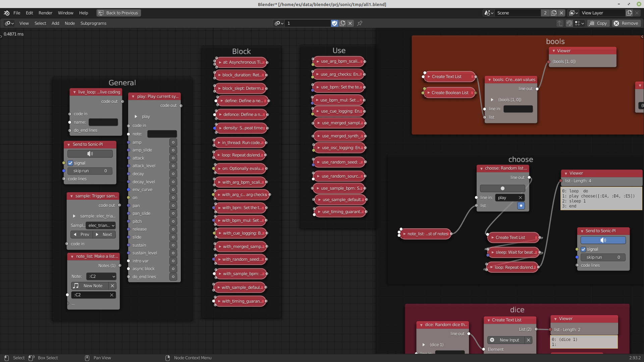Click the Window menu in menu bar
Viewport: 644px width, 362px height.
click(65, 12)
